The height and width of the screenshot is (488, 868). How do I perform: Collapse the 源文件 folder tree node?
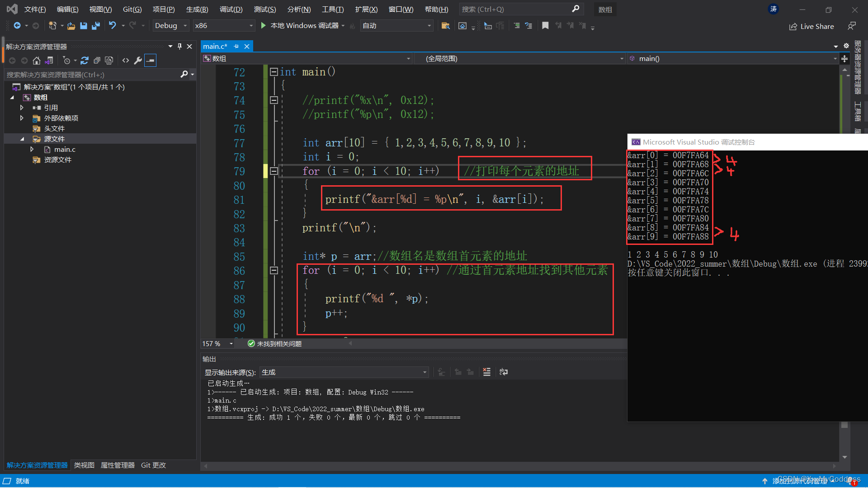pyautogui.click(x=22, y=139)
